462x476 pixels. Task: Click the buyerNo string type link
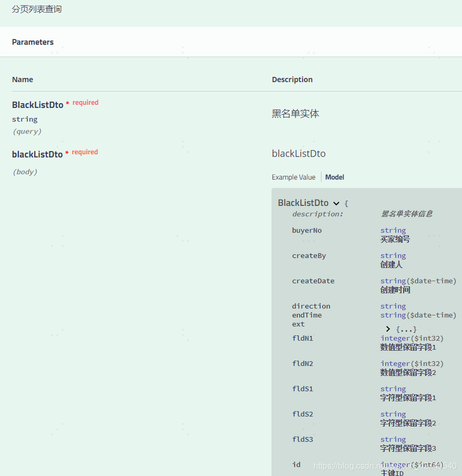pos(393,230)
